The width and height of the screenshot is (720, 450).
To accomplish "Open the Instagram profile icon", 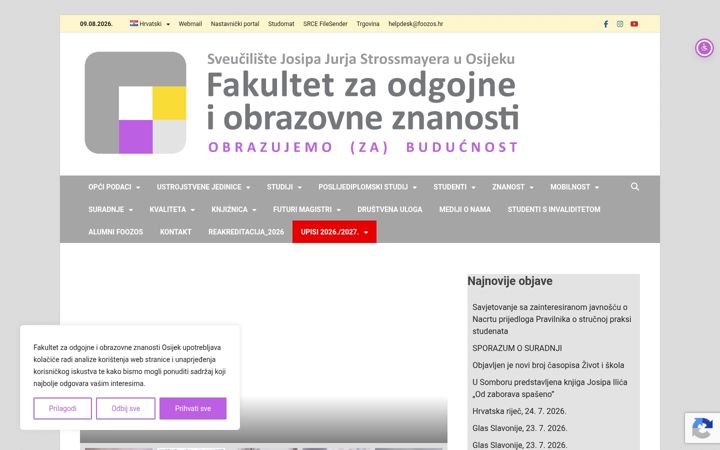I will [x=620, y=24].
